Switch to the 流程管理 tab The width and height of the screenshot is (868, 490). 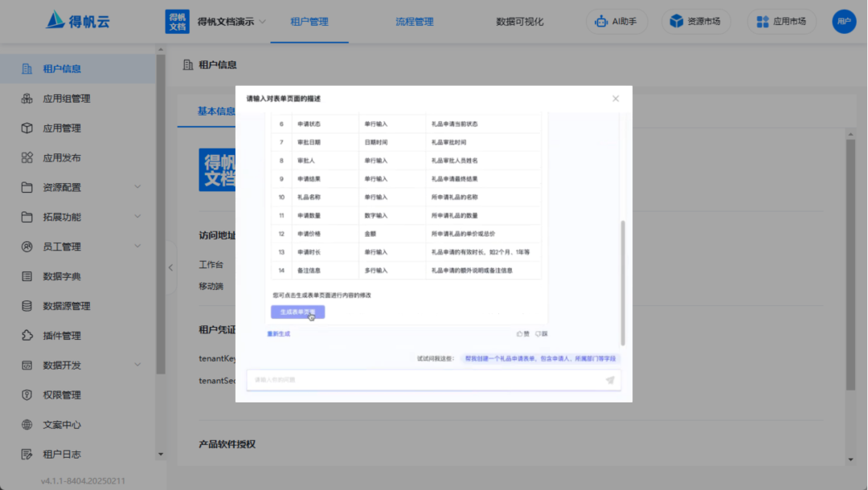[413, 22]
